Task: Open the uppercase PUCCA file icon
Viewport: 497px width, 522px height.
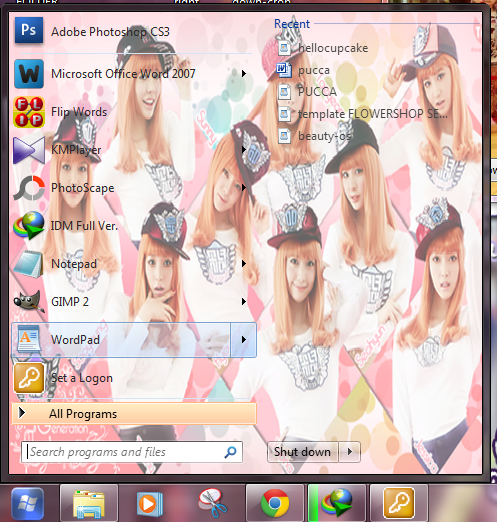Action: [284, 92]
